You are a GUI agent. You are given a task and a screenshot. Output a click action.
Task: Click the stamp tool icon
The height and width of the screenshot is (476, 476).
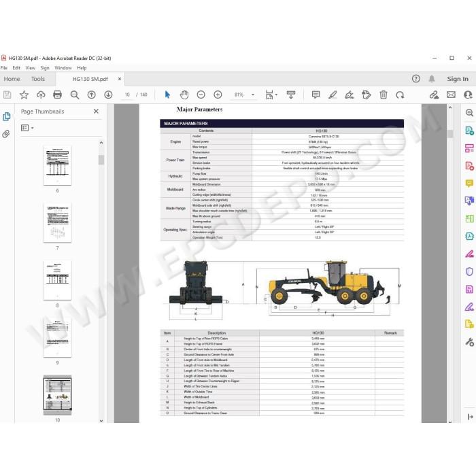tap(367, 95)
